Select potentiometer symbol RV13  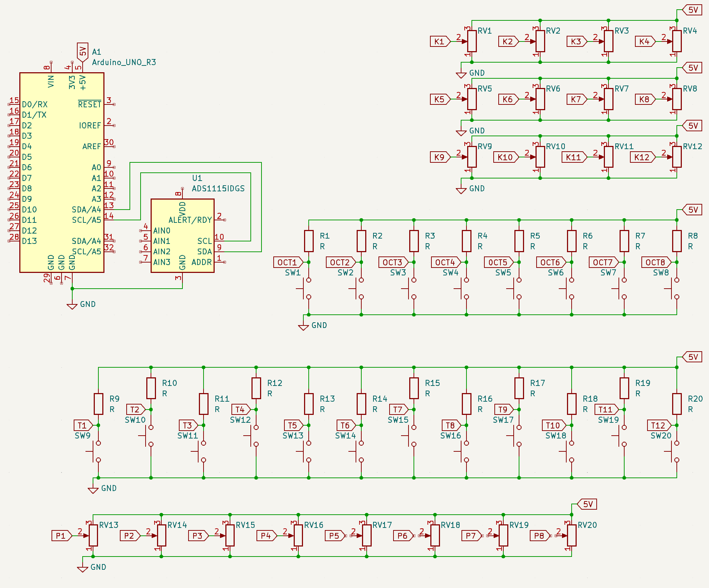pos(93,535)
